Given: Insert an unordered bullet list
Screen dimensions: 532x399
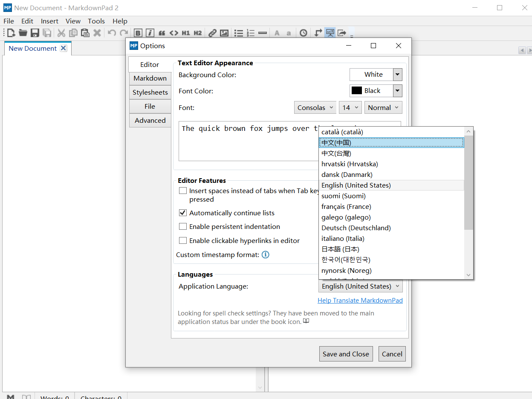Looking at the screenshot, I should coord(239,33).
